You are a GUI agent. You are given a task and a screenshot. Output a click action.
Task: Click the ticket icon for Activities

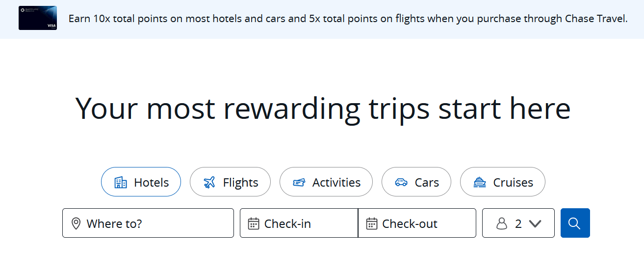point(299,182)
